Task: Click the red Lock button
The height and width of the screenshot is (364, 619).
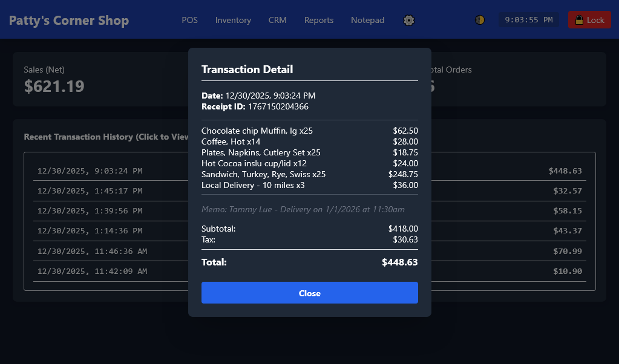Action: 589,20
